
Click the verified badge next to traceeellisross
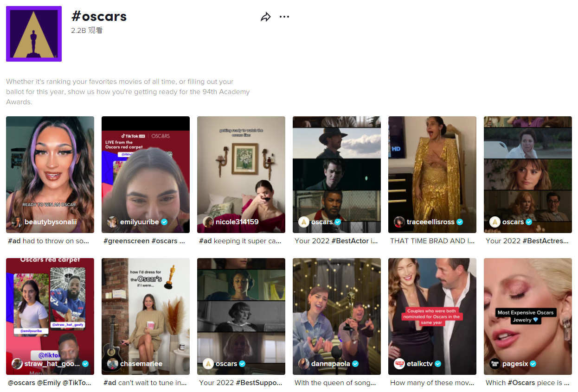coord(460,222)
